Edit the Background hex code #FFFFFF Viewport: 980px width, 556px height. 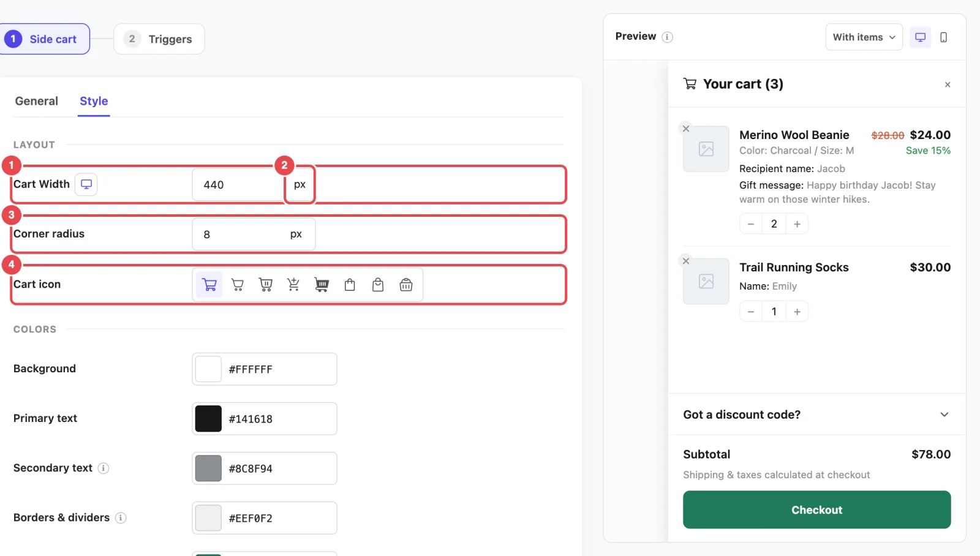[x=251, y=369]
